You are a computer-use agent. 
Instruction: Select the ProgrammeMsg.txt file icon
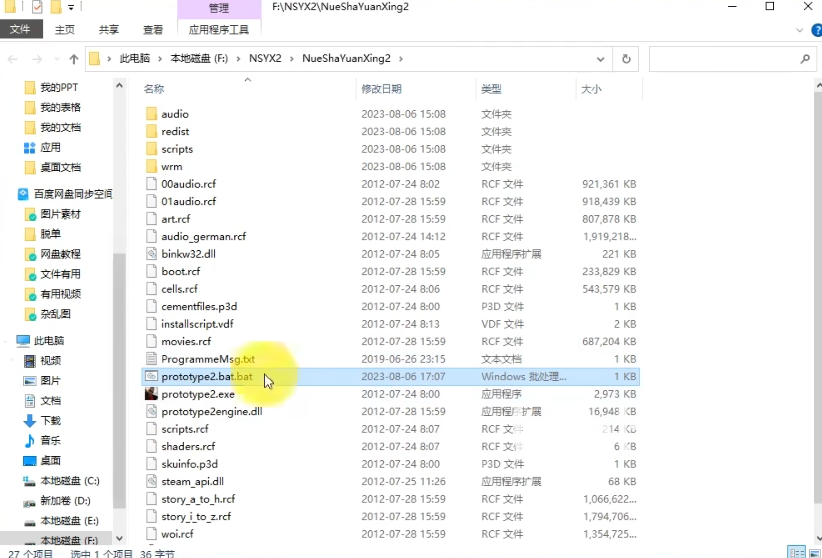151,359
